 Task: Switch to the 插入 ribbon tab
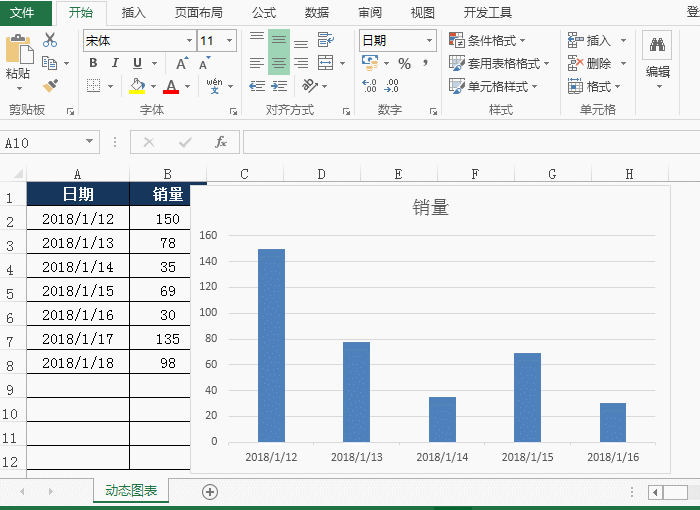(133, 13)
